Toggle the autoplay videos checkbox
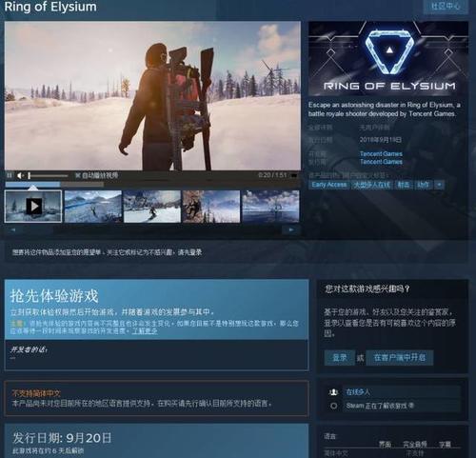476x458 pixels. point(77,175)
